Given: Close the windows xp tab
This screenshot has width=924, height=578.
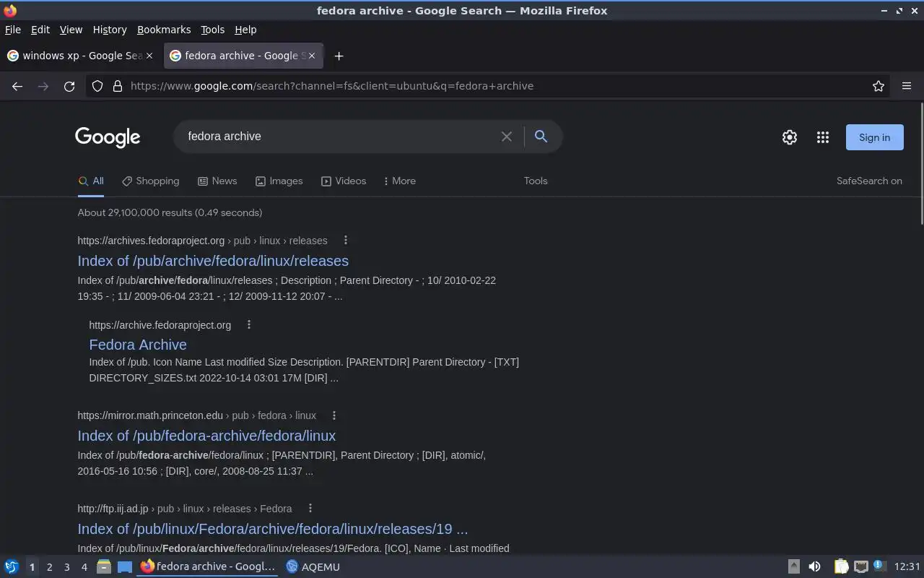Looking at the screenshot, I should point(149,56).
